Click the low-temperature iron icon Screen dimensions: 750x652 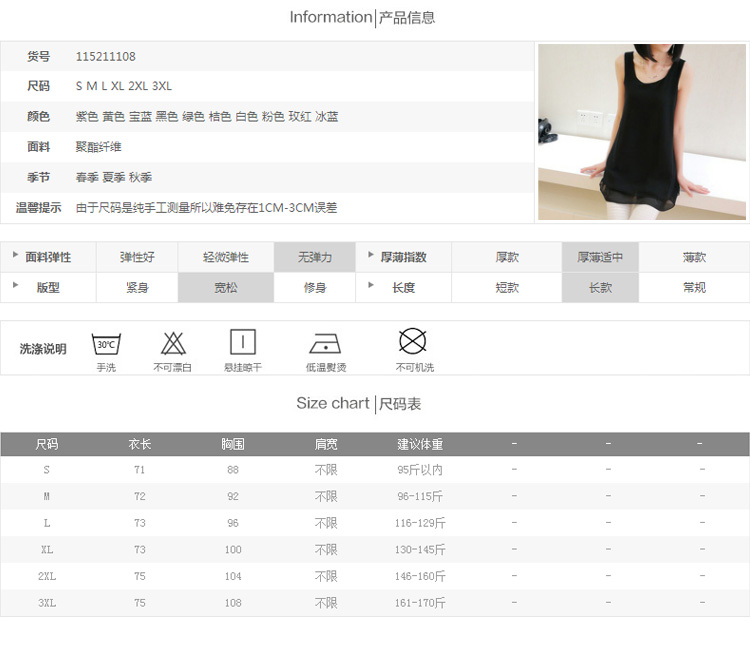tap(325, 343)
